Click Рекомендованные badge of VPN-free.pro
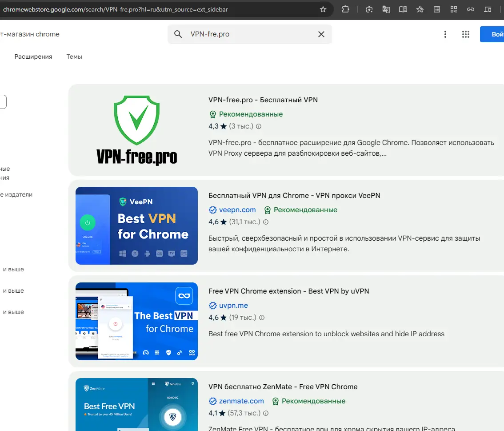 pyautogui.click(x=246, y=114)
